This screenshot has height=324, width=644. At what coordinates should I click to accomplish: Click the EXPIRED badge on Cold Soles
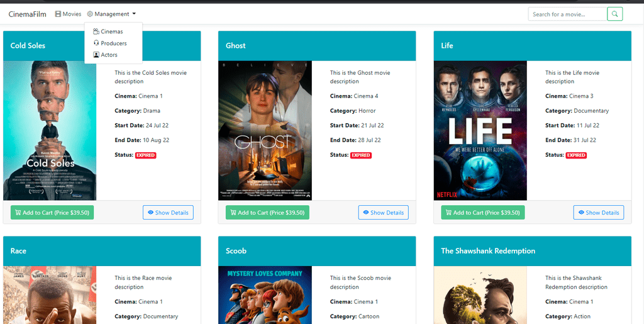[x=146, y=155]
